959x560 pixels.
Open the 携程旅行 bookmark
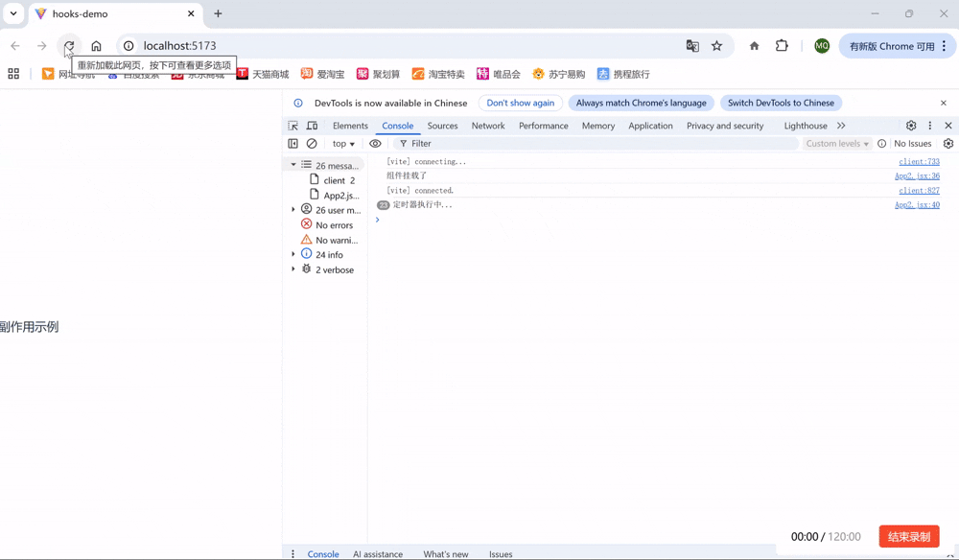tap(623, 74)
